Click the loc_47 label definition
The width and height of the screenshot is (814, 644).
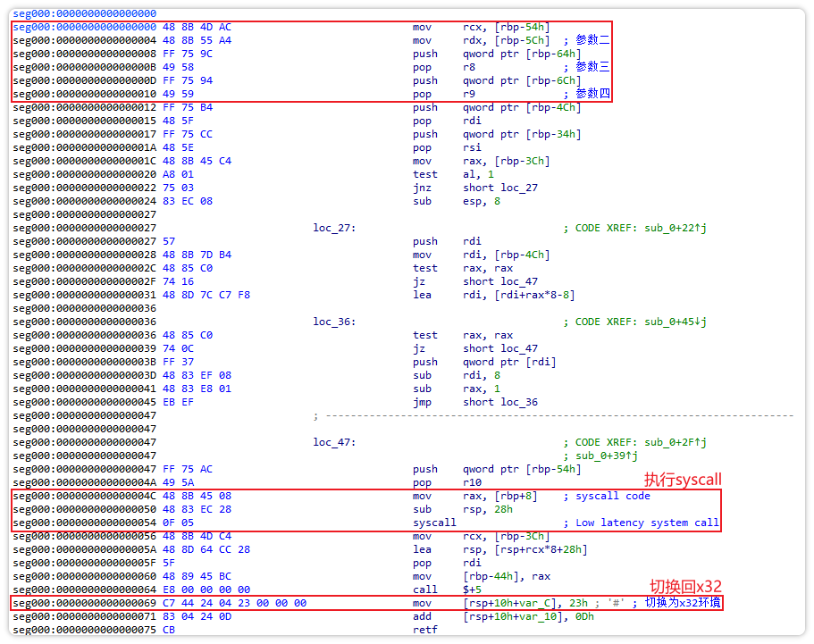click(334, 442)
